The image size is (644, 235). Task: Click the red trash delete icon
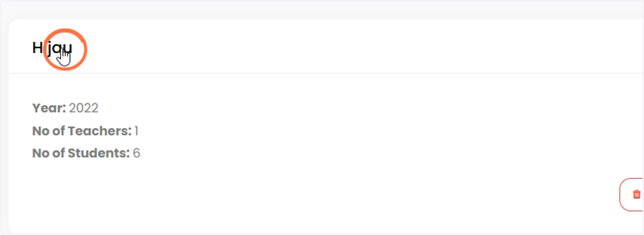pyautogui.click(x=636, y=194)
